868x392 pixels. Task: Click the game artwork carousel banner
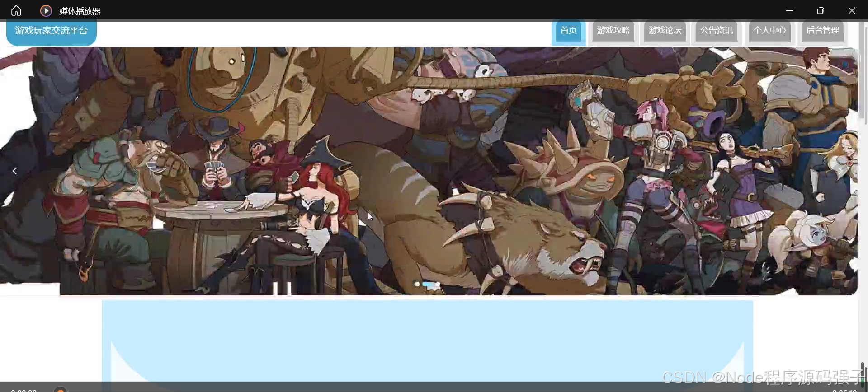click(x=429, y=171)
